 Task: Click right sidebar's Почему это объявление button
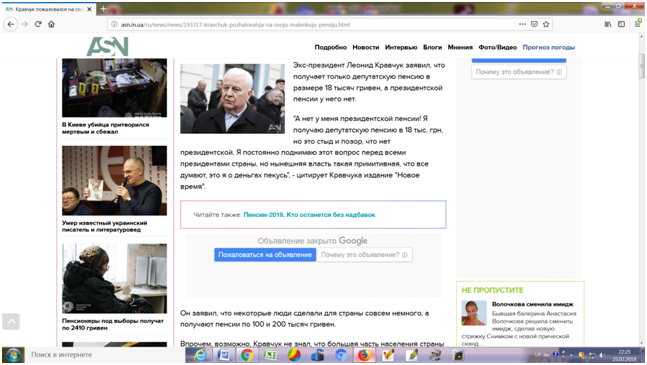[519, 72]
